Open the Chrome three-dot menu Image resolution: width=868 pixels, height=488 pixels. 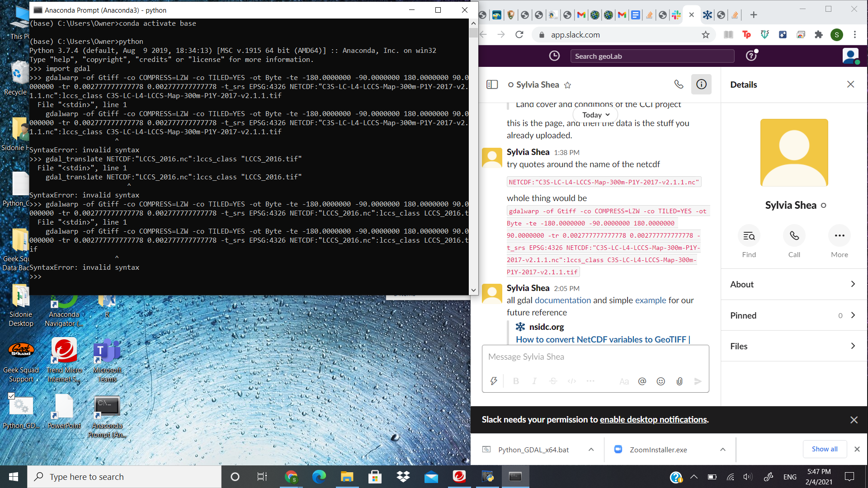[855, 34]
